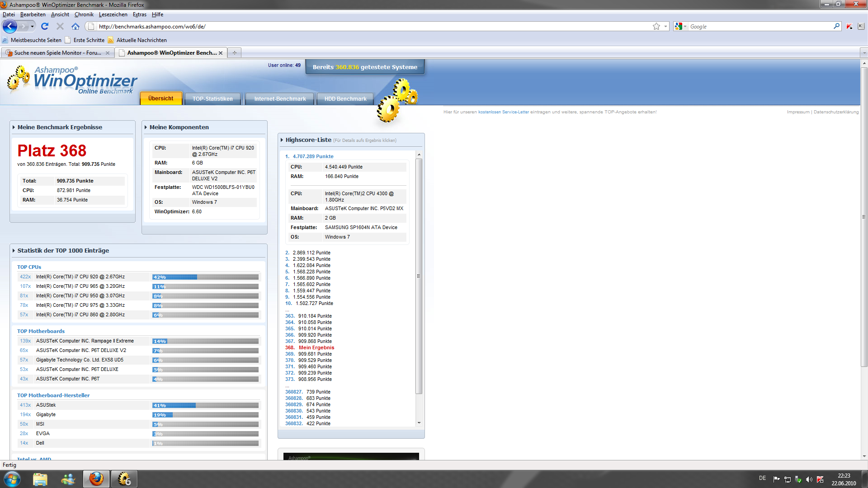Open the URL history dropdown arrow
Screen dimensions: 868x488
[x=665, y=26]
